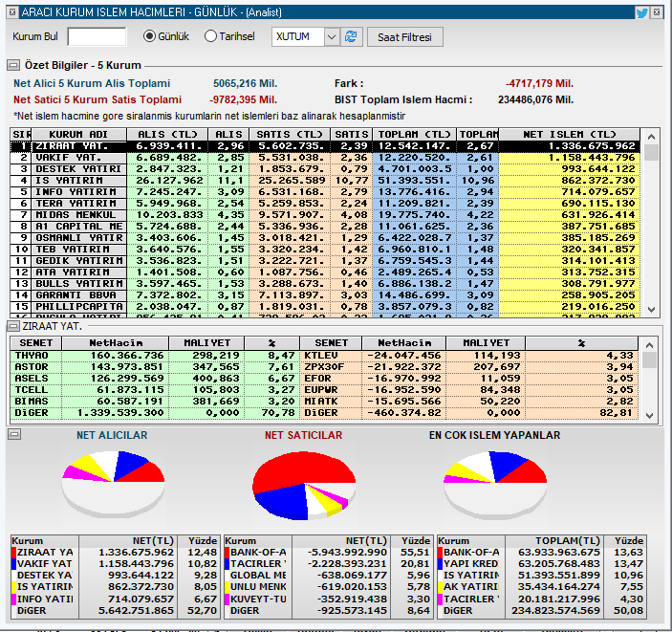Image resolution: width=672 pixels, height=632 pixels.
Task: Select the GEDIK YATIRIM row
Action: point(325,261)
